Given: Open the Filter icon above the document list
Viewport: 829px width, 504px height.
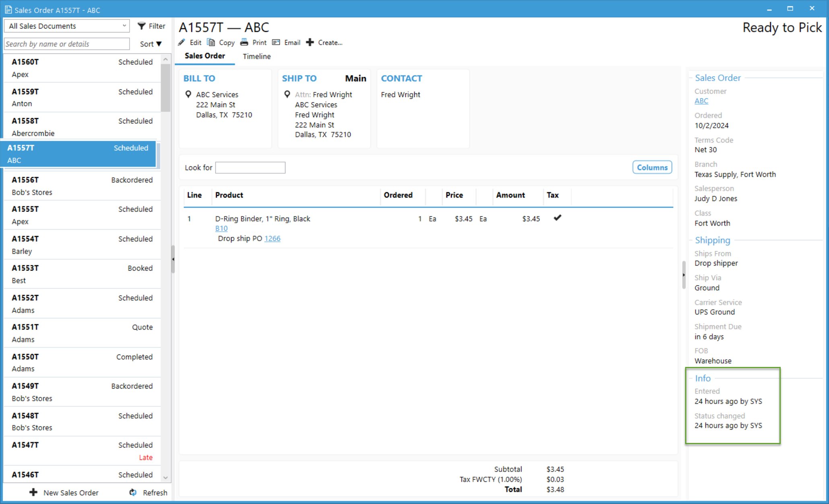Looking at the screenshot, I should (x=141, y=26).
